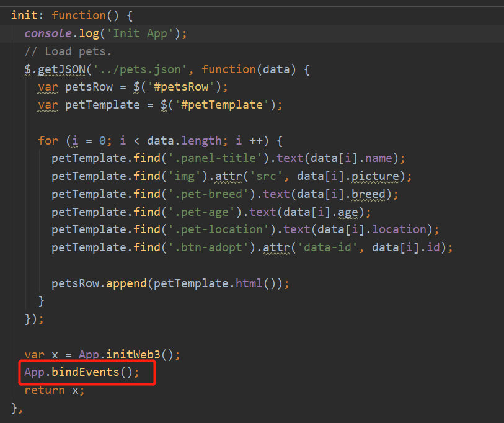This screenshot has width=504, height=423.
Task: Click the '// Load pets.' comment
Action: pyautogui.click(x=68, y=51)
